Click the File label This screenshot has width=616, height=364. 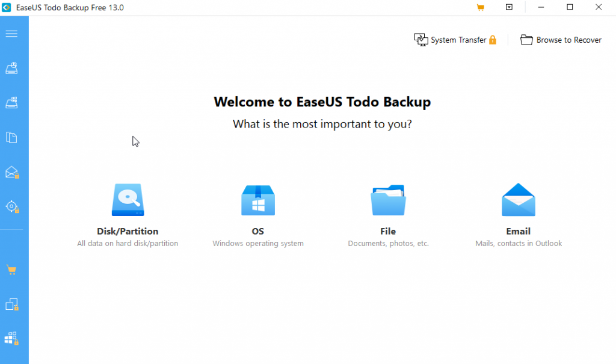(x=388, y=231)
